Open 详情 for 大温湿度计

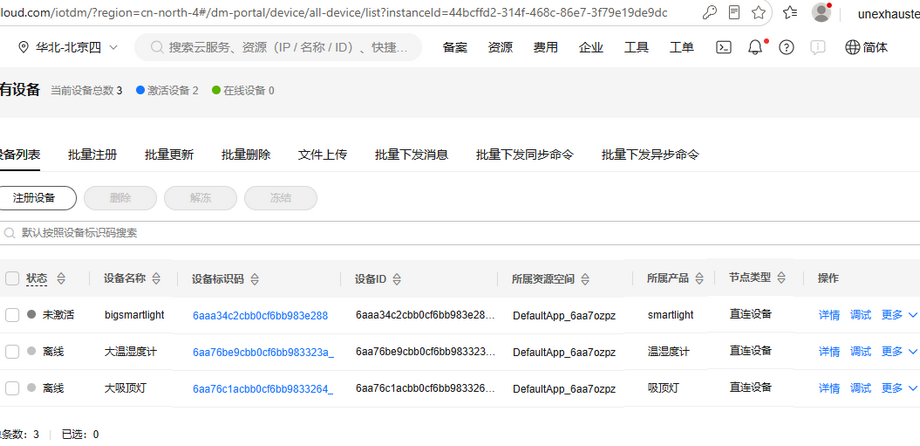tap(829, 352)
